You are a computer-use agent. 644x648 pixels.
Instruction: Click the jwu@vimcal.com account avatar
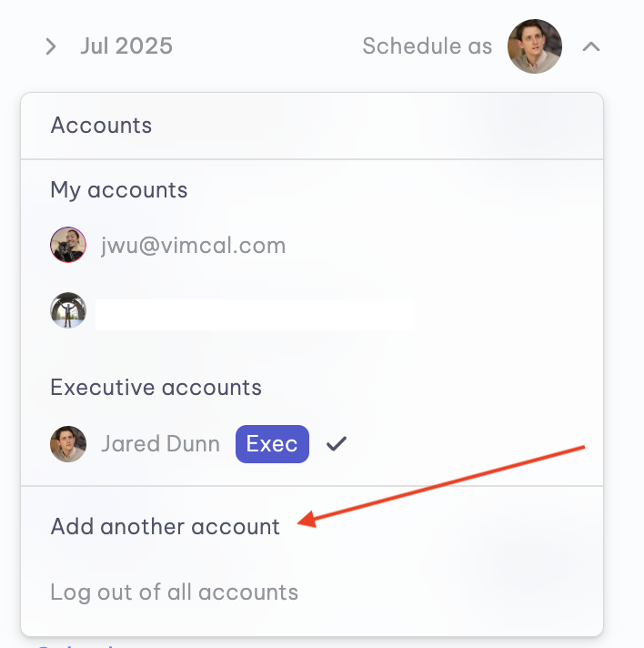pos(68,246)
